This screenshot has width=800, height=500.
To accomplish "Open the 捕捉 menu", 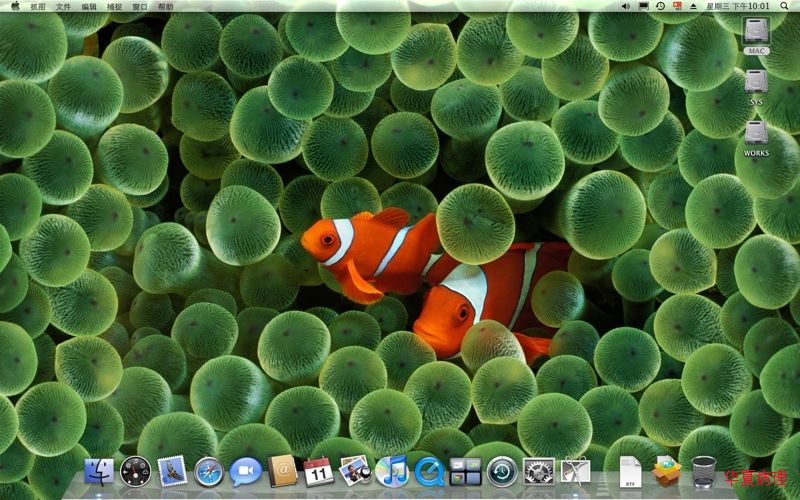I will [x=114, y=7].
